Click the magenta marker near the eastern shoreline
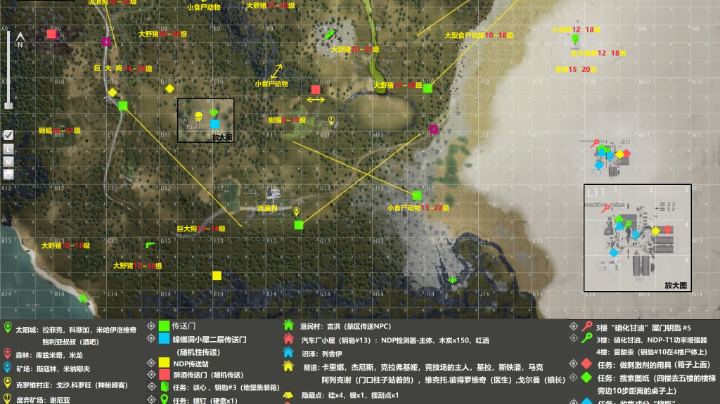Screen dimensions: 720x404 point(433,129)
